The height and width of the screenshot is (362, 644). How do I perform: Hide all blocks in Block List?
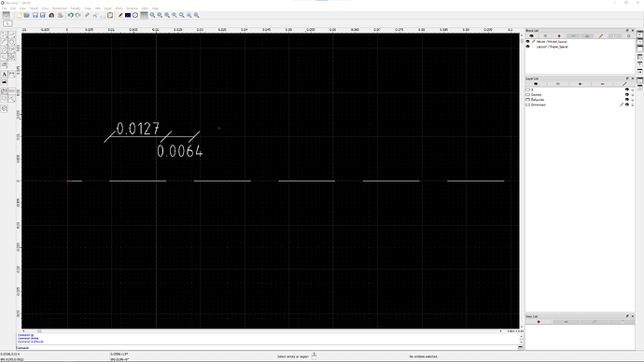tap(545, 36)
